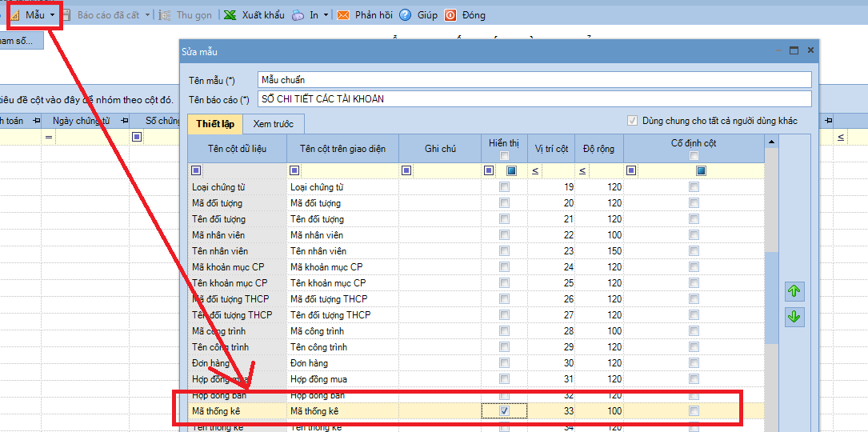Image resolution: width=868 pixels, height=432 pixels.
Task: Untick Hiển thị checkbox for Mã thống kê
Action: [x=504, y=411]
